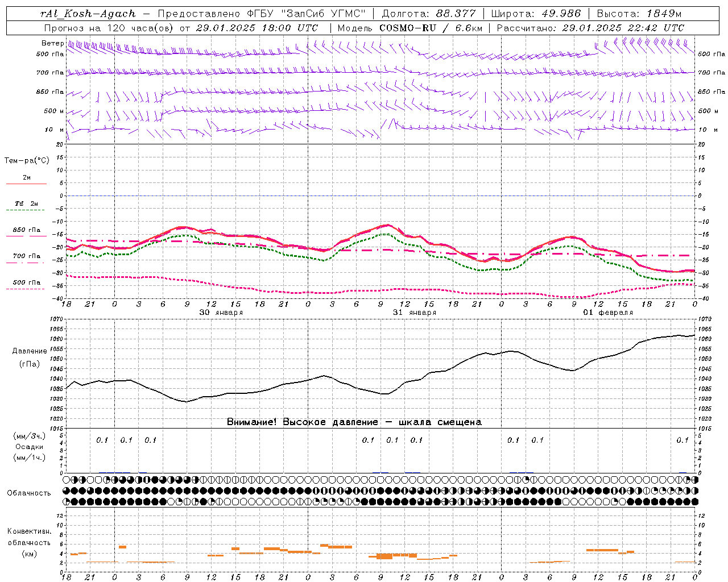The image size is (728, 582).
Task: Click the (мм/3ч.) precipitation unit label
Action: [30, 436]
